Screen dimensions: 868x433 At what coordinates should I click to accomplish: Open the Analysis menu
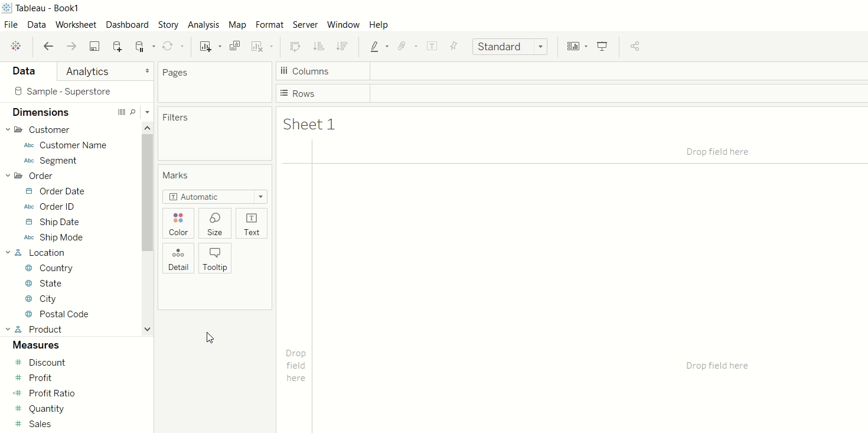pos(203,25)
